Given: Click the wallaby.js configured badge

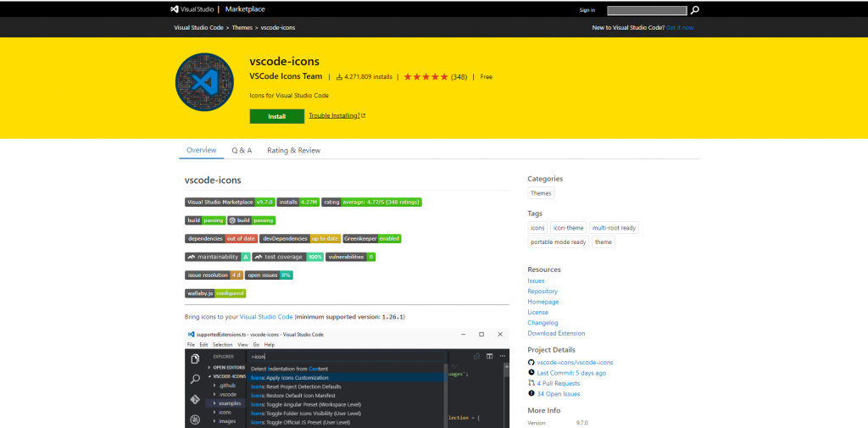Looking at the screenshot, I should [x=215, y=293].
